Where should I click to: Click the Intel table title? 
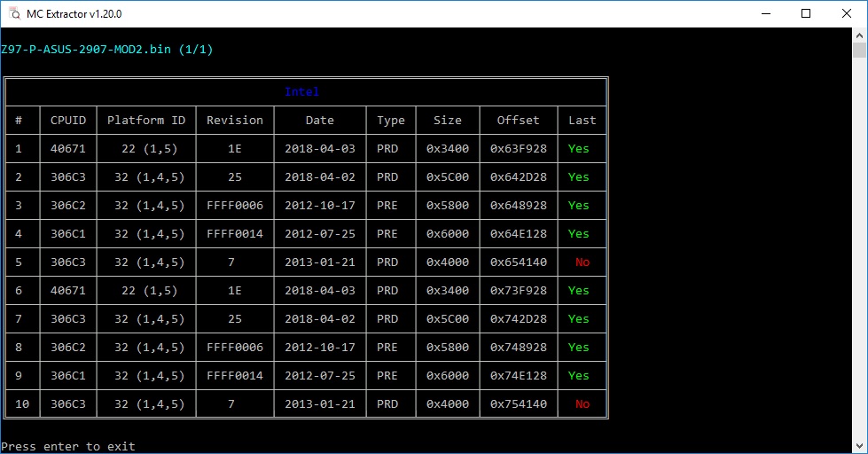point(301,91)
